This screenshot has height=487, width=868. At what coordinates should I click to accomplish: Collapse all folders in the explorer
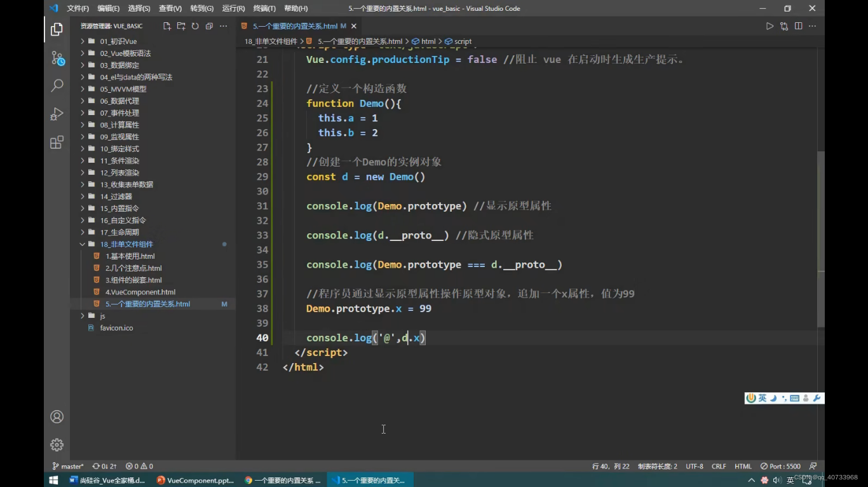tap(209, 26)
